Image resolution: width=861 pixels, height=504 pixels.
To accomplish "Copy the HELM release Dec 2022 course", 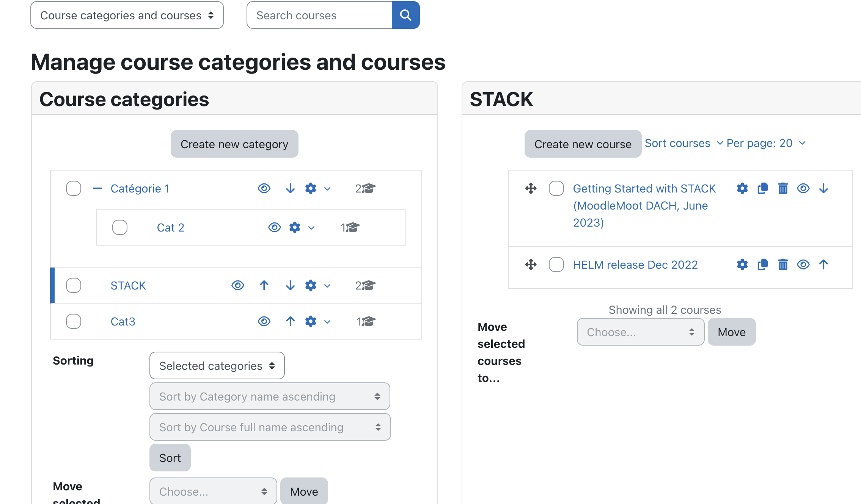I will (x=762, y=265).
